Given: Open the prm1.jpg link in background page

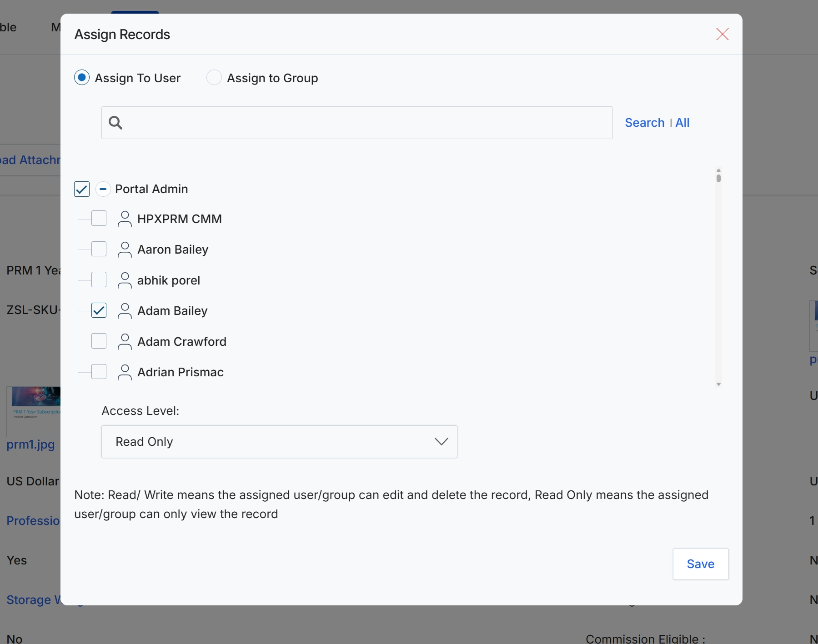Looking at the screenshot, I should 30,444.
